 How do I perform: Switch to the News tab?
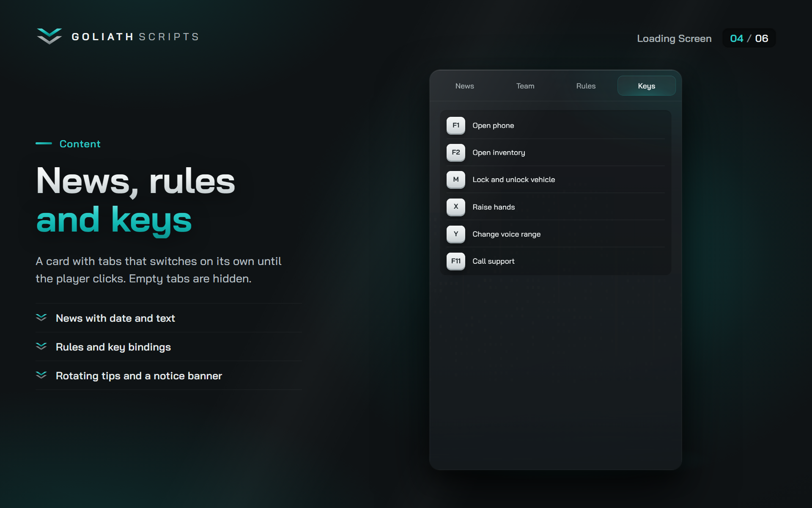tap(464, 86)
